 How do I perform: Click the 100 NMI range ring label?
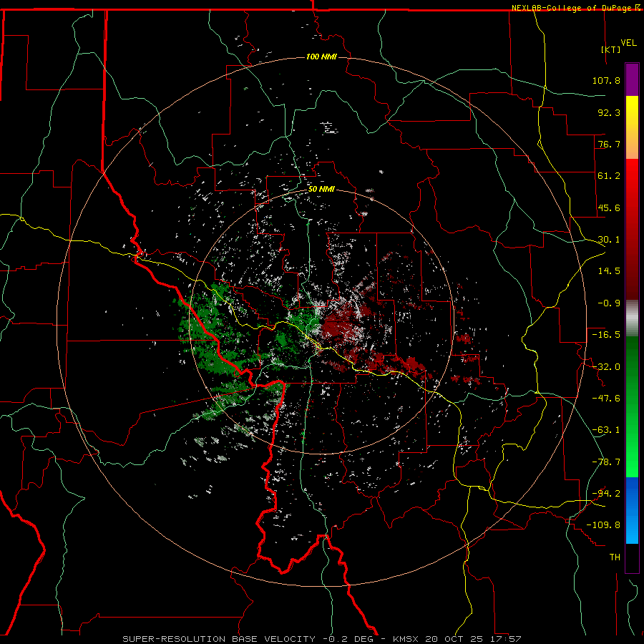[321, 57]
